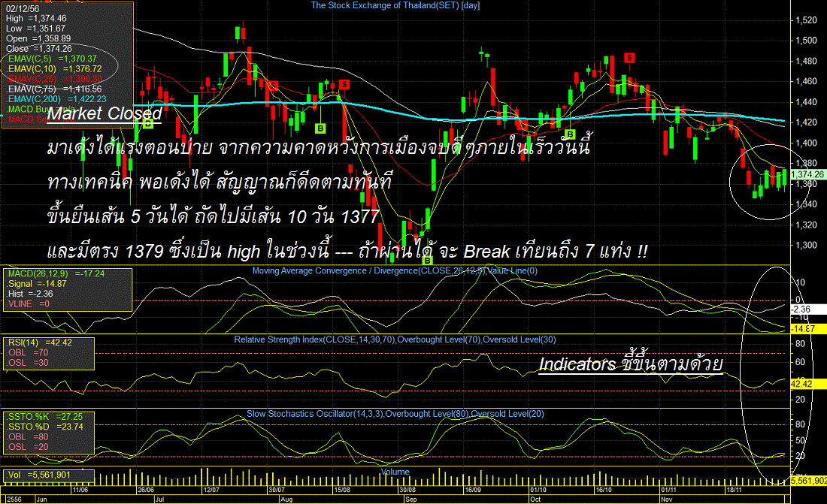Click the green B buy marker below the August candles
The image size is (827, 504).
coord(320,128)
